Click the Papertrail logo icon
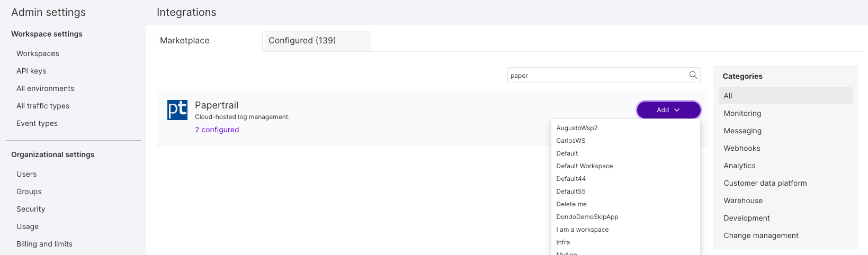Viewport: 868px width, 255px height. pyautogui.click(x=177, y=110)
